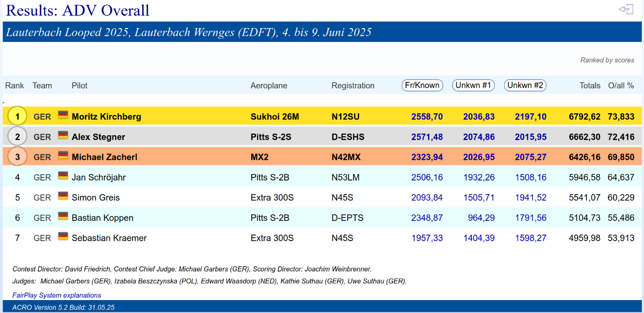The image size is (644, 313).
Task: Open Kirchberg's Fr/Known score 2558,70
Action: pos(427,117)
